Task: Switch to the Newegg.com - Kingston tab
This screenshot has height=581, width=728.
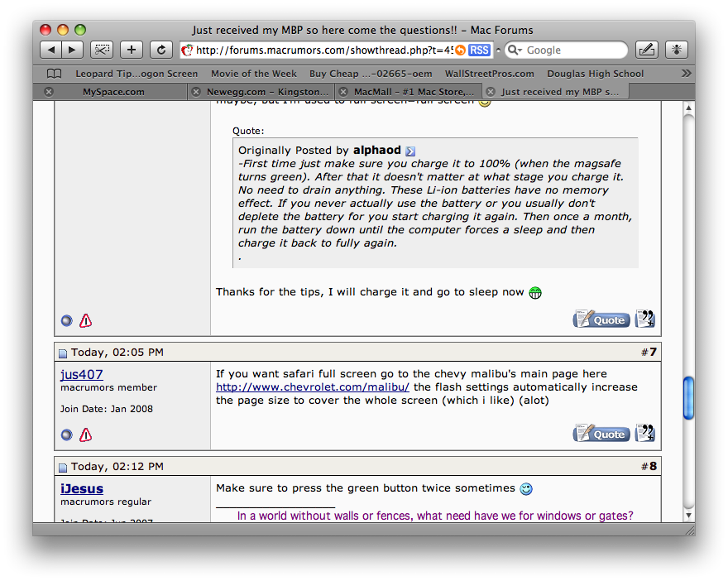Action: tap(267, 92)
